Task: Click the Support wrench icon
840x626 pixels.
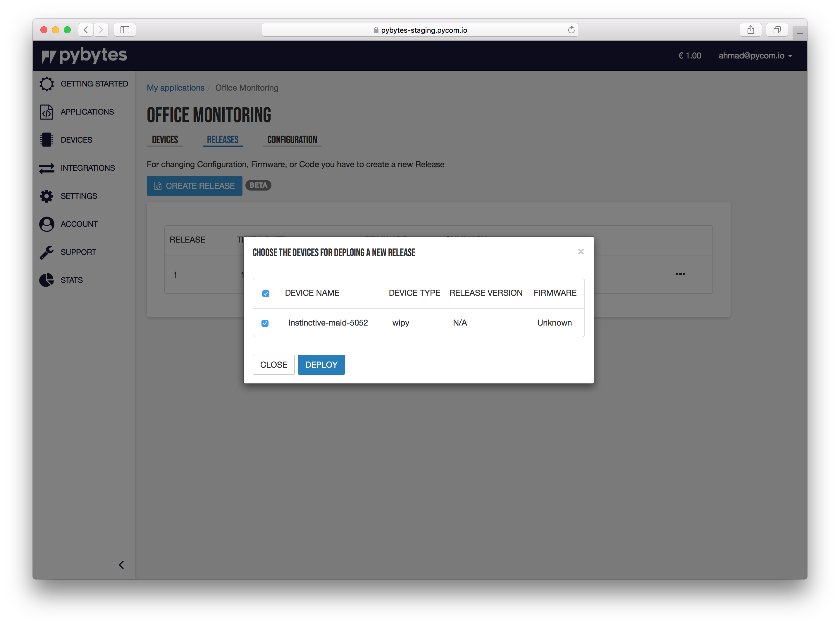Action: coord(47,252)
